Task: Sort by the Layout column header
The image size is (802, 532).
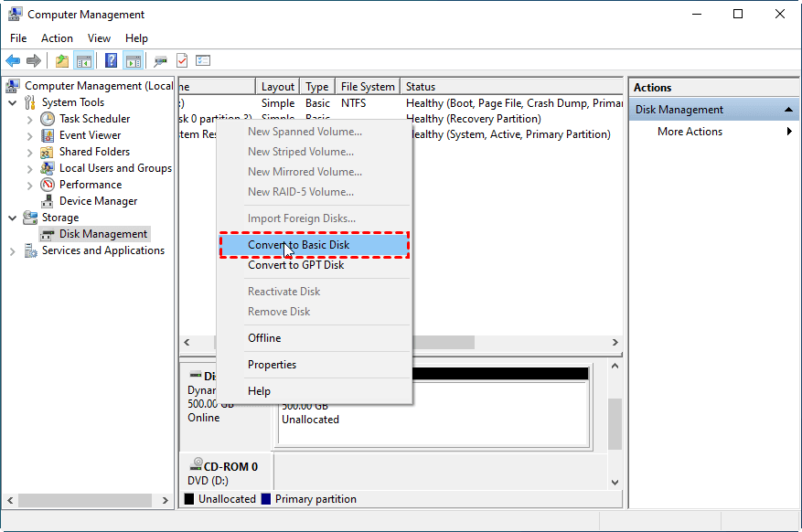Action: point(278,87)
